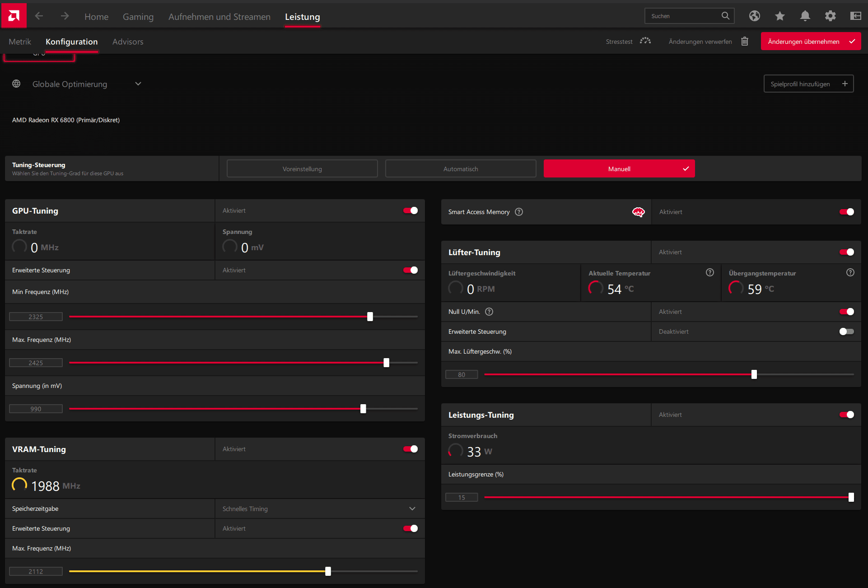Open the Gaming tab
The height and width of the screenshot is (588, 868).
point(138,17)
